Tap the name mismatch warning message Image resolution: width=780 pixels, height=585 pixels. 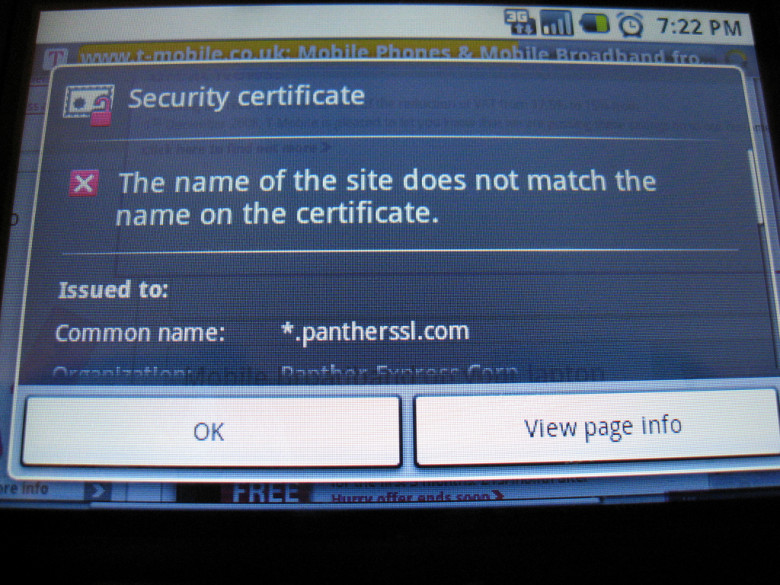coord(387,198)
